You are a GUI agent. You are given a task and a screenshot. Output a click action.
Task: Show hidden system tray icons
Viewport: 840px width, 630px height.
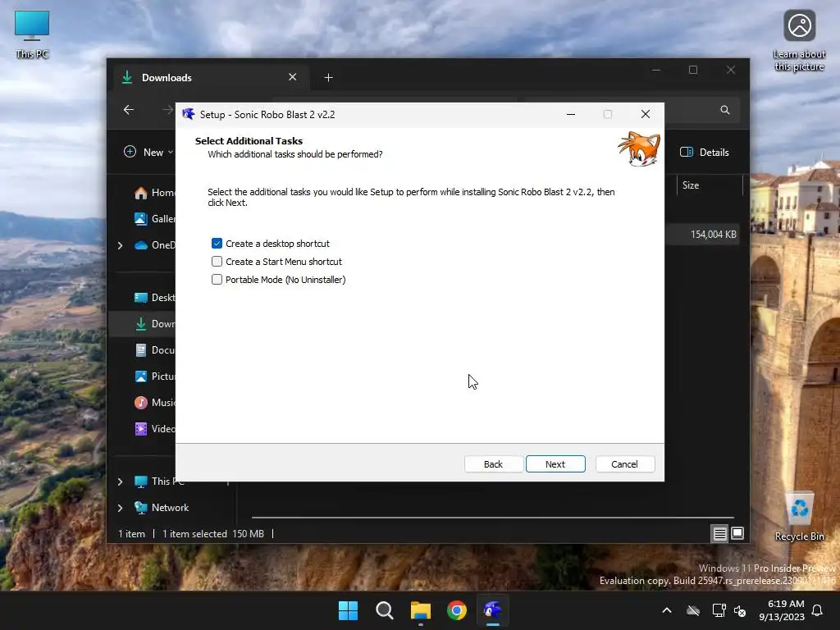coord(667,610)
